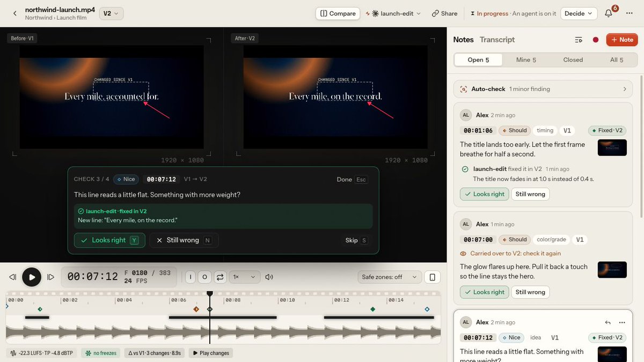Mark glow flare note as Still wrong
This screenshot has width=644, height=362.
tap(530, 292)
